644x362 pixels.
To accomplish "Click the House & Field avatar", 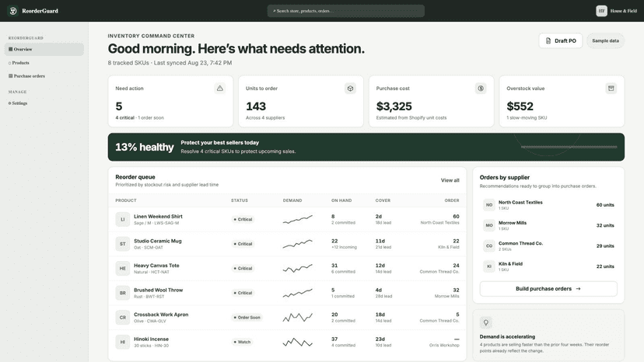I will click(602, 11).
